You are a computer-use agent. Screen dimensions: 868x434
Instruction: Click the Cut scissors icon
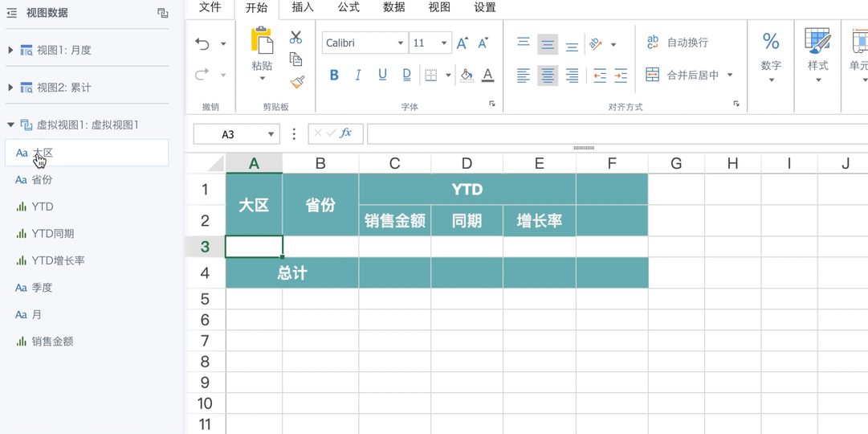pyautogui.click(x=295, y=37)
